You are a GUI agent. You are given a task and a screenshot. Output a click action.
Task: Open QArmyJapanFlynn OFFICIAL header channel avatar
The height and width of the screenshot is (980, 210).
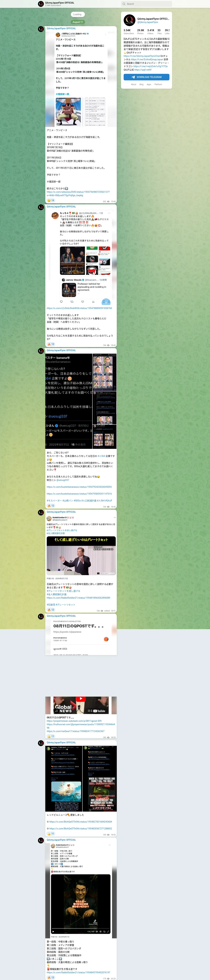point(41,4)
